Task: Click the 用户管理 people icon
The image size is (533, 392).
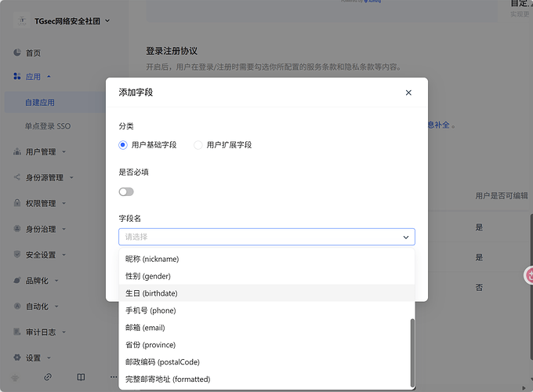Action: click(17, 151)
